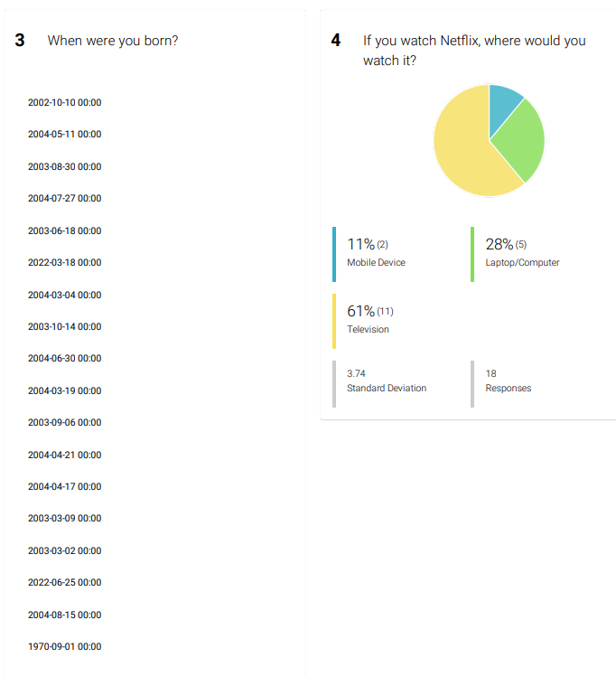Click the Netflix question 4 title

click(x=474, y=51)
